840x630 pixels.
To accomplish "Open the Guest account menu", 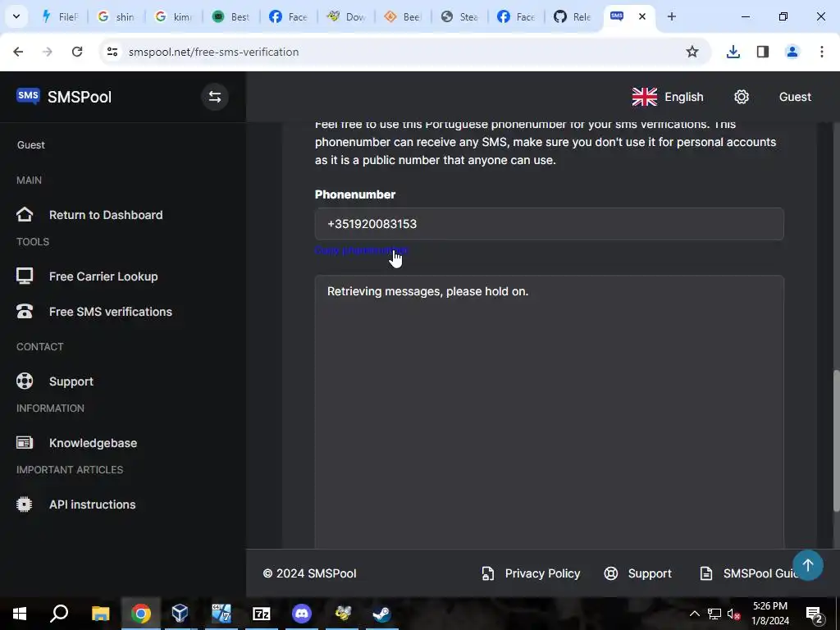I will point(795,97).
